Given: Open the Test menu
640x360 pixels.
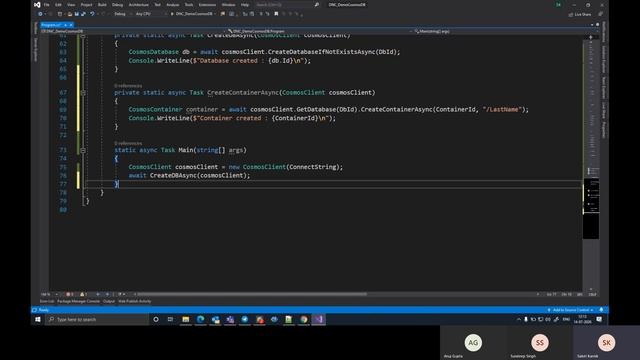Looking at the screenshot, I should (157, 5).
